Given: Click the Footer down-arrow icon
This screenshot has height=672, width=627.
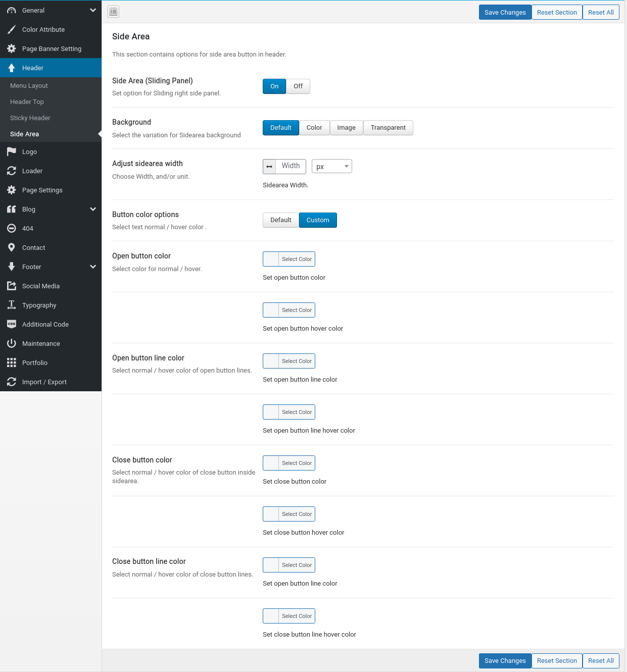Looking at the screenshot, I should coord(12,267).
